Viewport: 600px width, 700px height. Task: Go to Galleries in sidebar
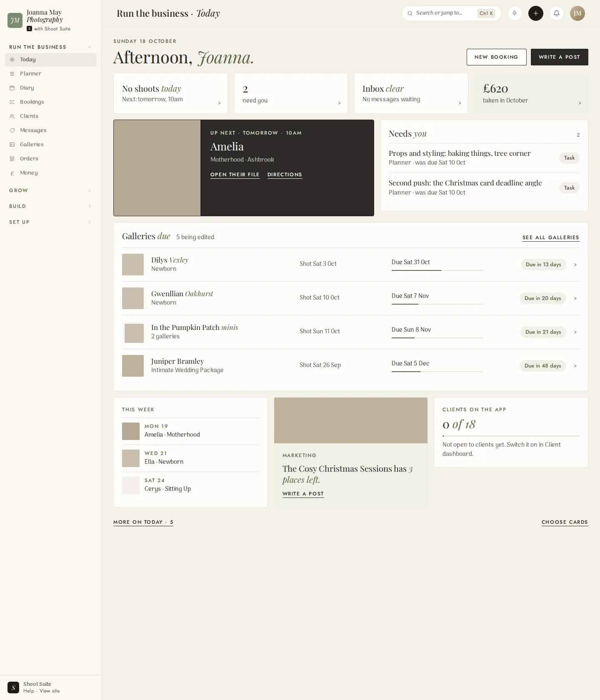(x=50, y=145)
